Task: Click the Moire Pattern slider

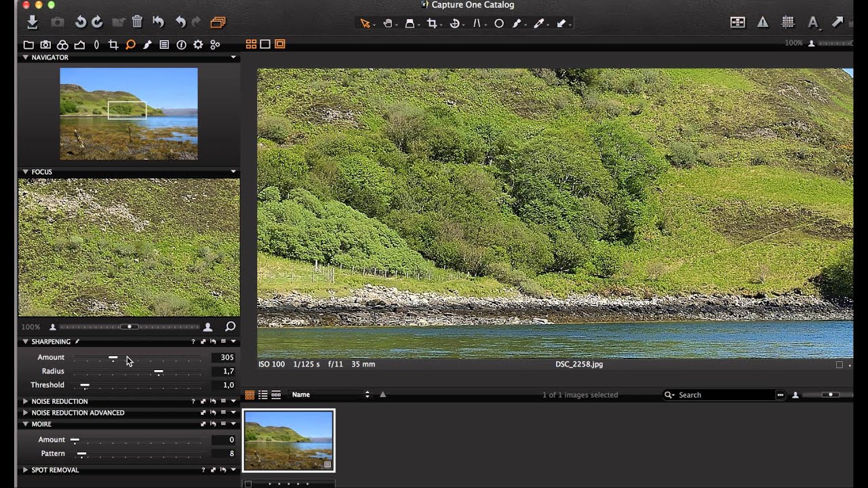Action: coord(138,453)
